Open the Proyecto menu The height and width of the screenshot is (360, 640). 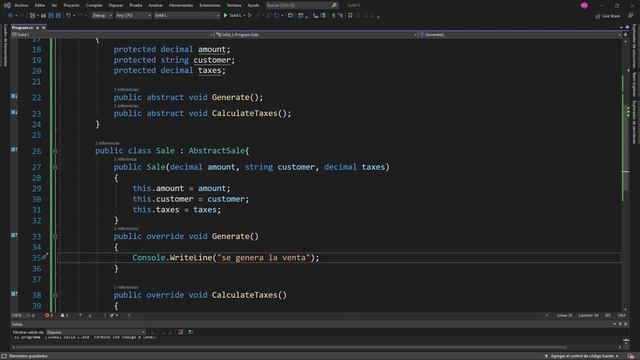[71, 5]
